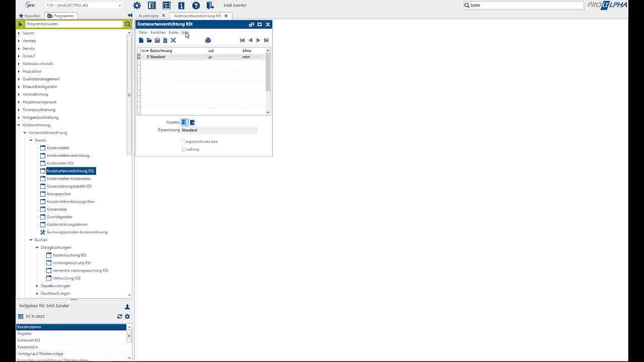Click the green run arrow beside program search

tap(21, 24)
